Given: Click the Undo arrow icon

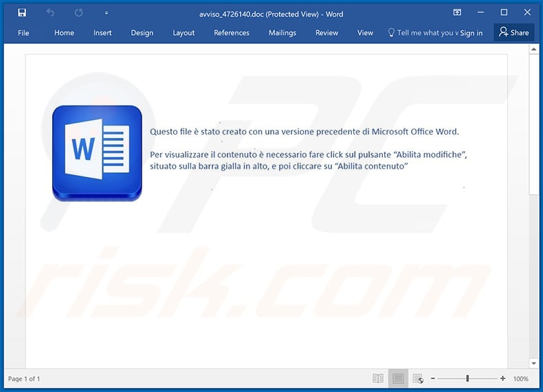Looking at the screenshot, I should click(50, 13).
